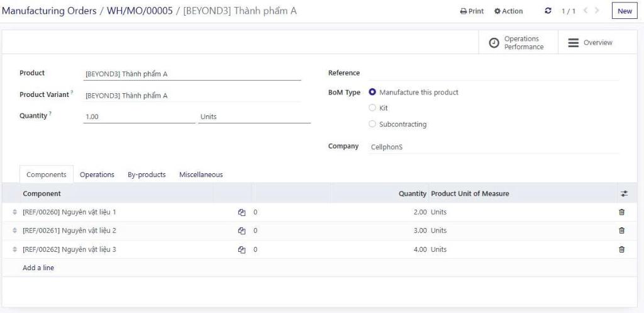Open the Action dropdown menu
Image resolution: width=644 pixels, height=313 pixels.
coord(508,11)
